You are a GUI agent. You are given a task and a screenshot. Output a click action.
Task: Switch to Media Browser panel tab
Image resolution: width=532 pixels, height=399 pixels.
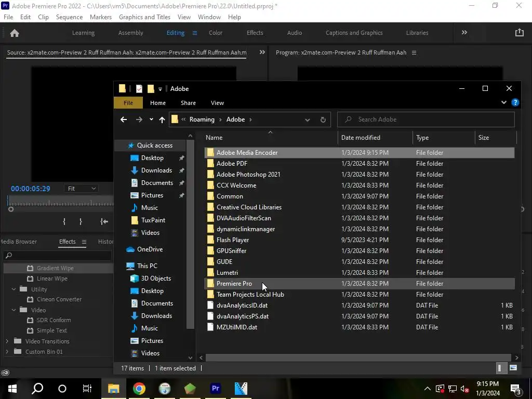(x=19, y=242)
